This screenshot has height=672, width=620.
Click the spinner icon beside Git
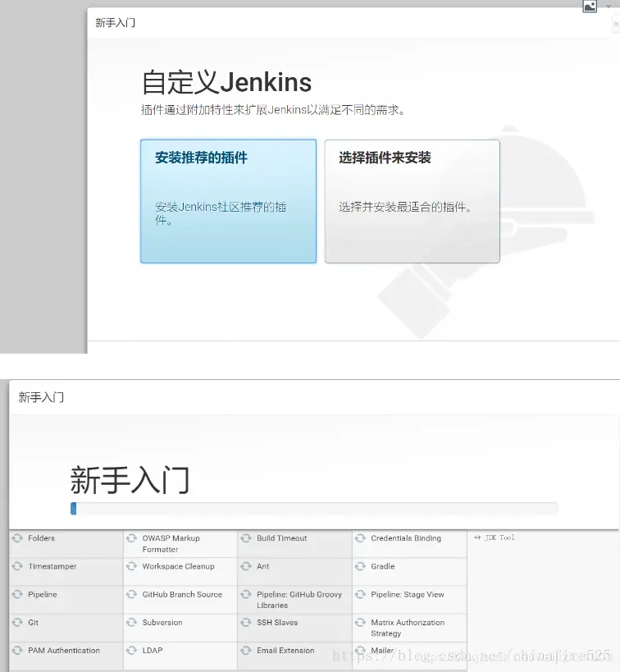pos(17,622)
